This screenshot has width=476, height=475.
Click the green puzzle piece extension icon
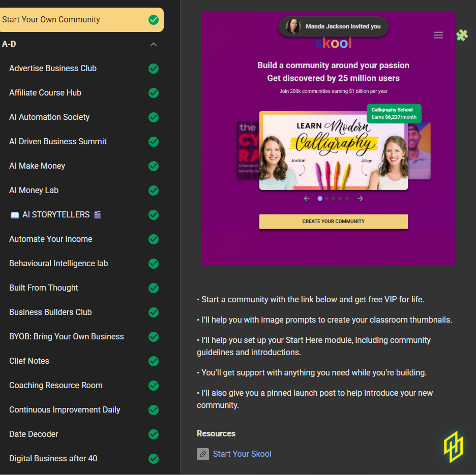[462, 35]
